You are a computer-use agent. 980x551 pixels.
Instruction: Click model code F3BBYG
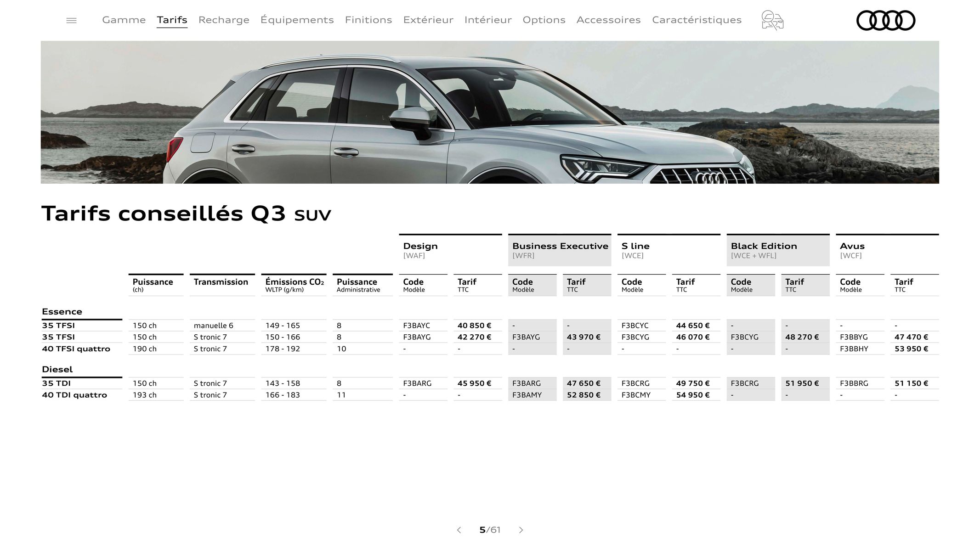click(854, 337)
